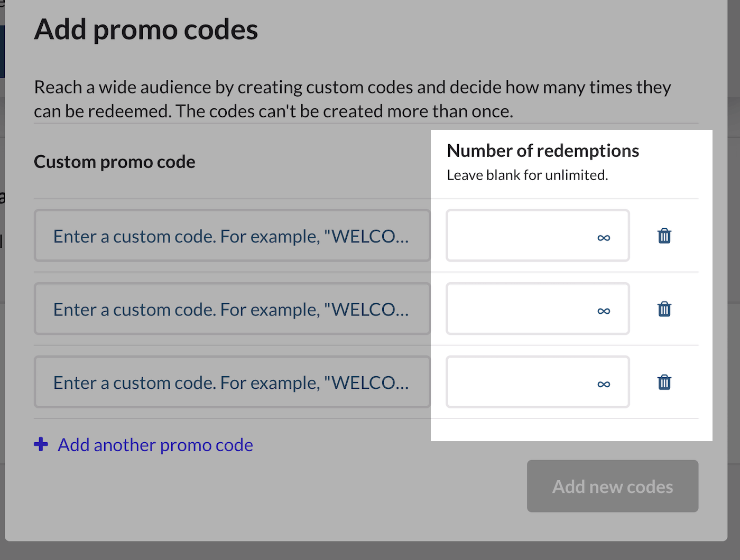Click the Custom promo code column header
The height and width of the screenshot is (560, 740).
[x=115, y=162]
